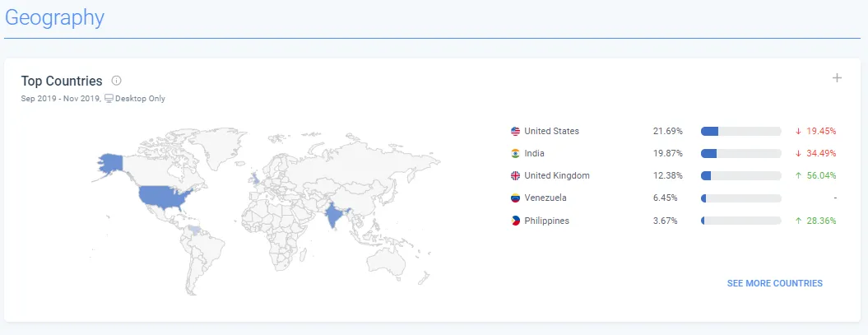
Task: Click the United States traffic share bar
Action: tap(740, 131)
